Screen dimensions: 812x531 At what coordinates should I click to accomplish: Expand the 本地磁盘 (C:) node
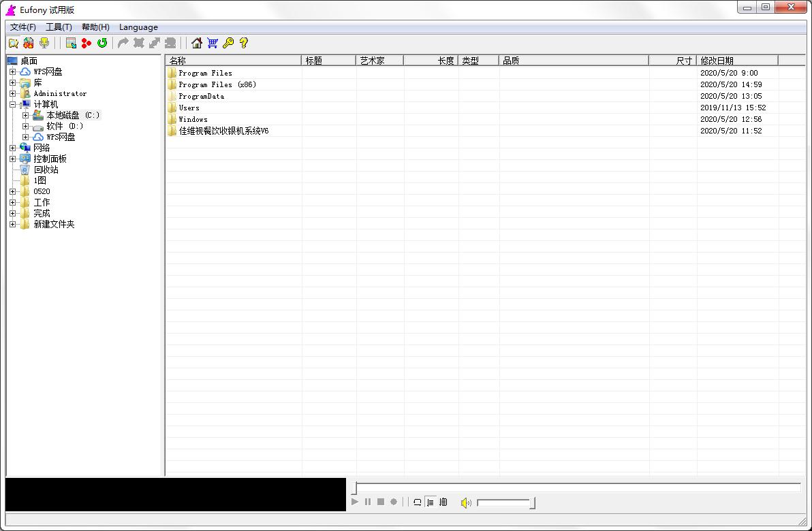25,116
